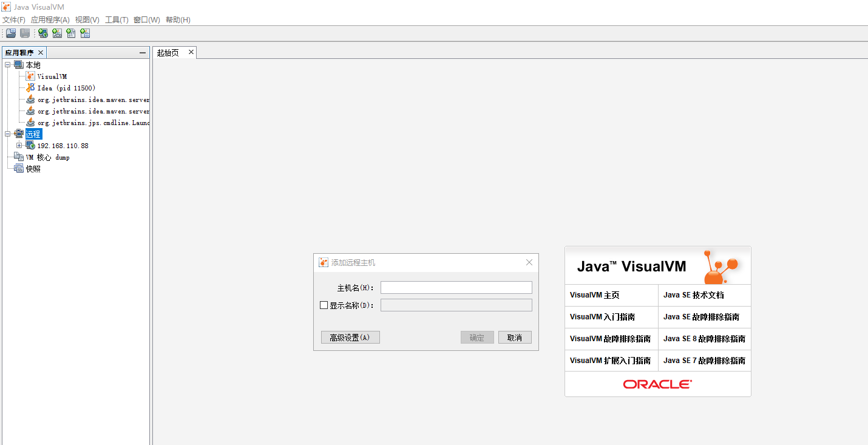
Task: Open the 应用程序 menu
Action: click(x=50, y=19)
